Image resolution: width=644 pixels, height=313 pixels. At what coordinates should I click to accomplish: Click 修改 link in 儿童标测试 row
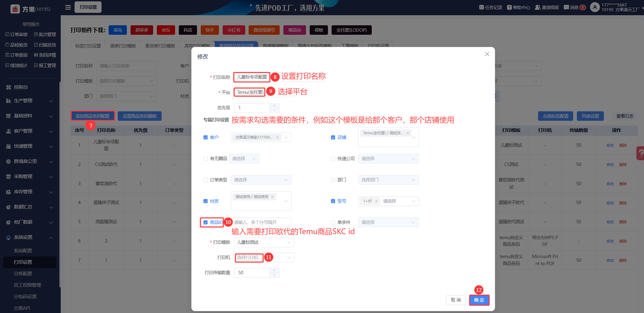click(610, 145)
